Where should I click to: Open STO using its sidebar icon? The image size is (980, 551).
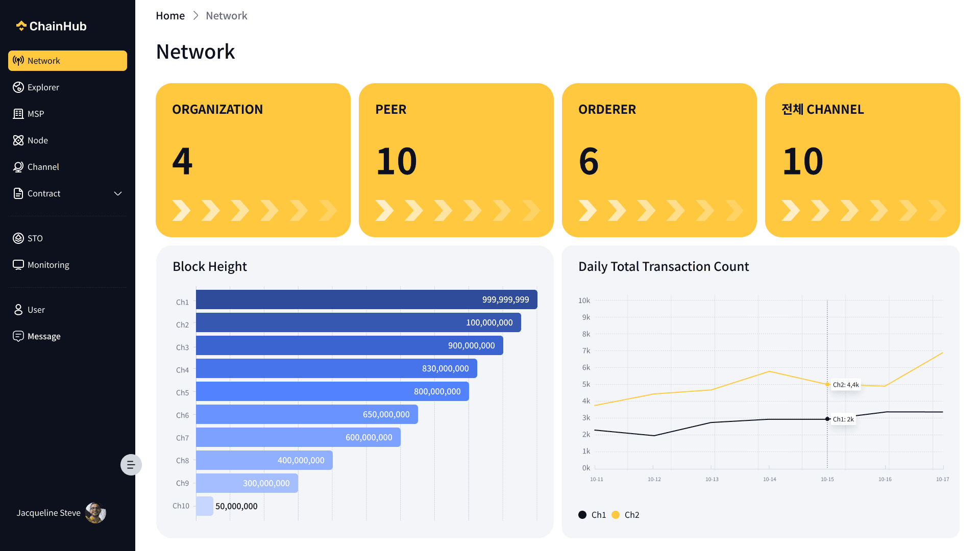18,238
